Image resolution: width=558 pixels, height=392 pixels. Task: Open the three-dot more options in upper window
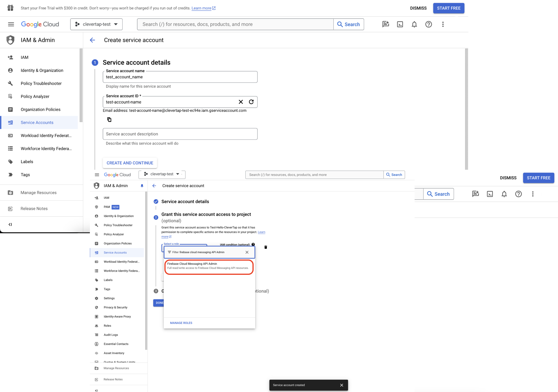pyautogui.click(x=443, y=24)
